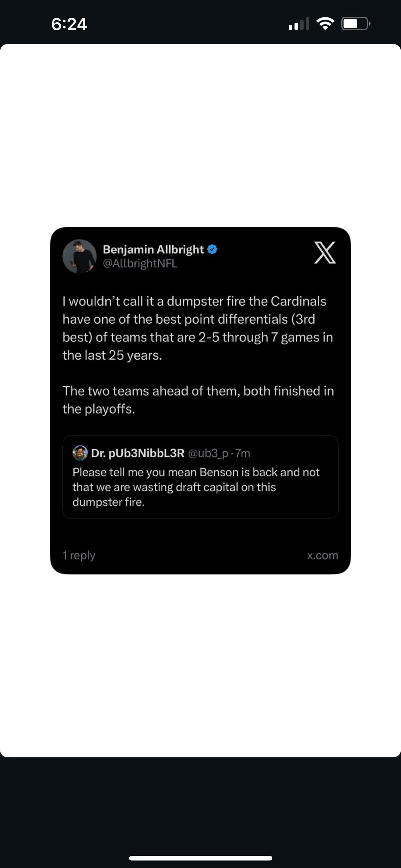
Task: Open the @AllbrightNFL handle
Action: (x=140, y=263)
